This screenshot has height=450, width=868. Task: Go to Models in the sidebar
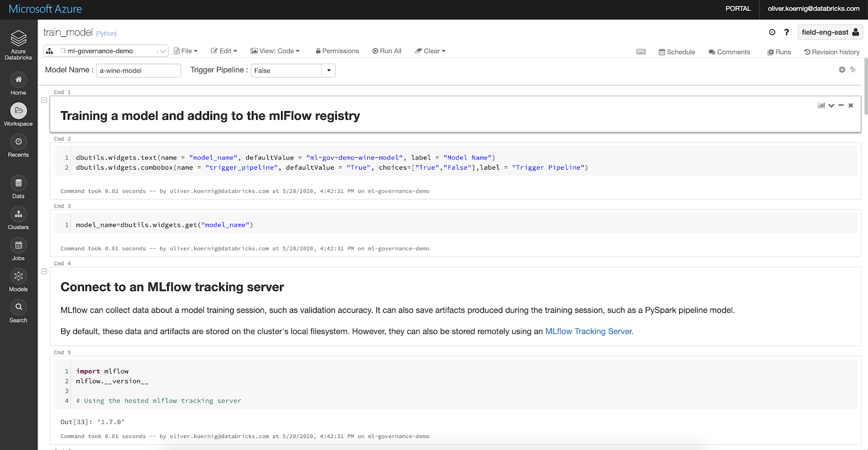coord(18,277)
